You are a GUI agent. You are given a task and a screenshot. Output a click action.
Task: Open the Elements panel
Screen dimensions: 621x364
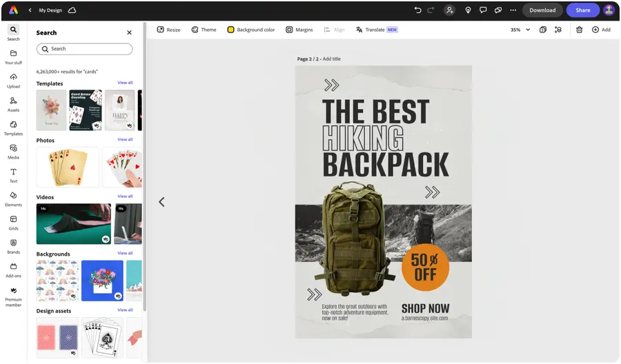(x=13, y=199)
